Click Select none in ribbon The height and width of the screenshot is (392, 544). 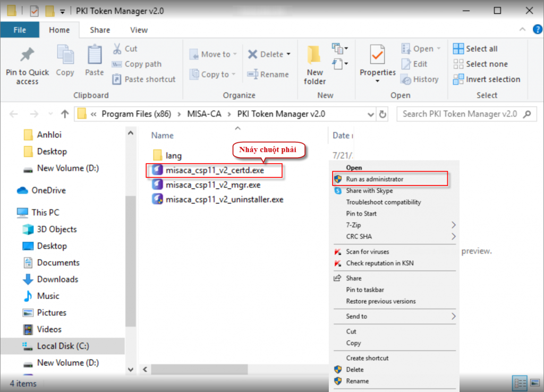pyautogui.click(x=480, y=64)
